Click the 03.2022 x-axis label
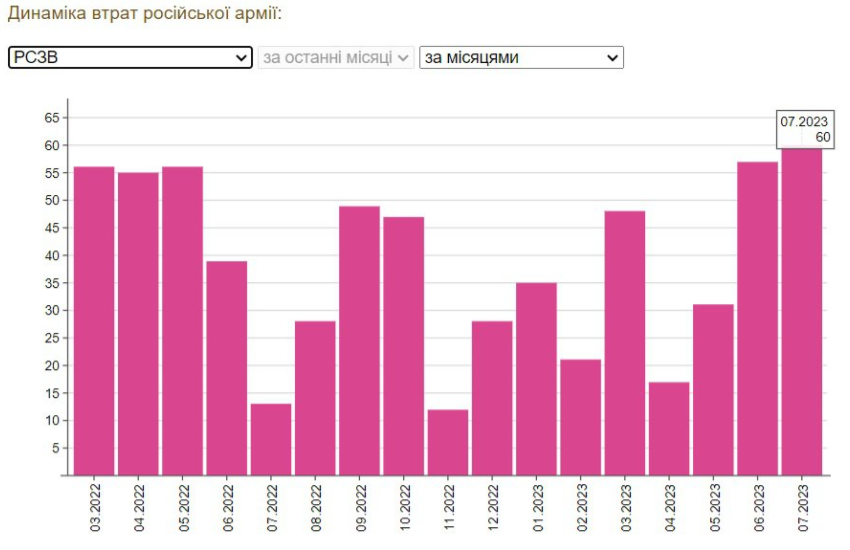Viewport: 850px width, 550px height. tap(95, 508)
